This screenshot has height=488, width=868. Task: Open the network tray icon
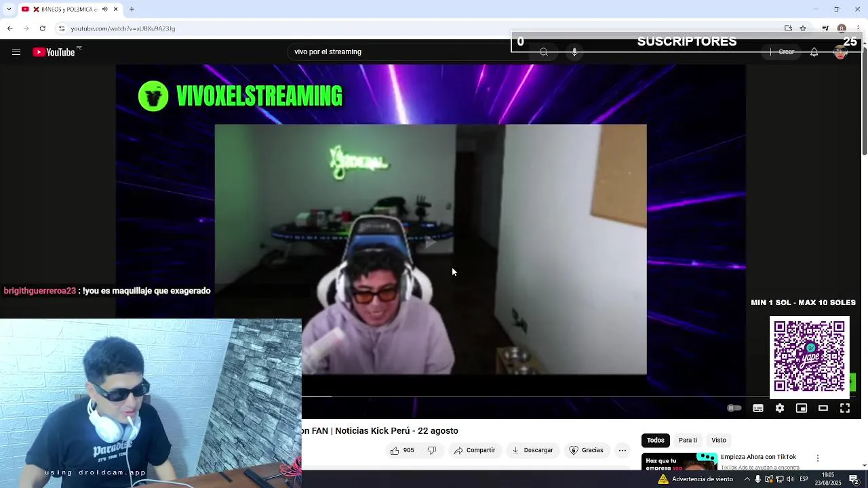(x=779, y=479)
